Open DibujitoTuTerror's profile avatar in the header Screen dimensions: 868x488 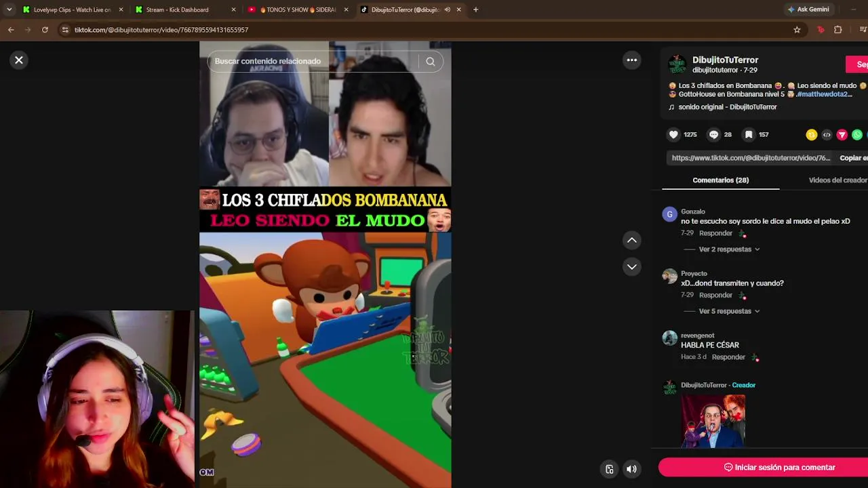(x=677, y=65)
